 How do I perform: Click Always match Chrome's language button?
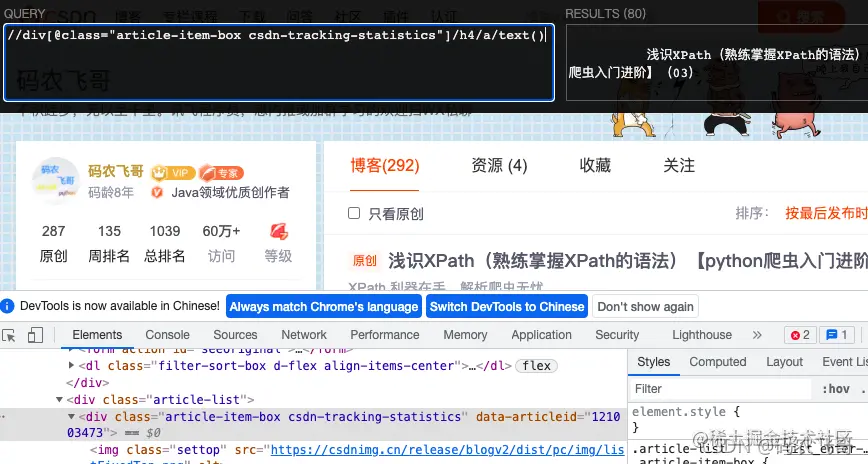pyautogui.click(x=324, y=306)
